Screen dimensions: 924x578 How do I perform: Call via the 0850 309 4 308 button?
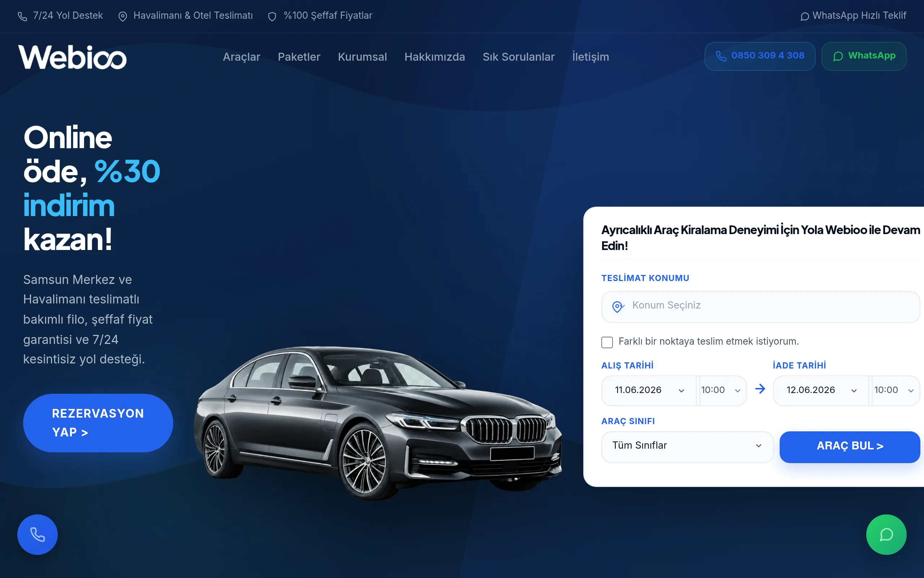(760, 56)
